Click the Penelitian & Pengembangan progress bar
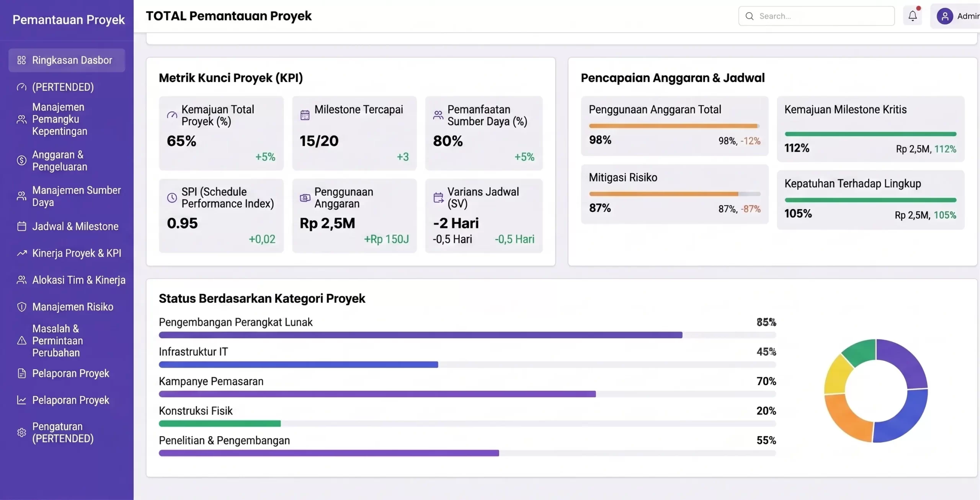The image size is (980, 500). [x=467, y=453]
